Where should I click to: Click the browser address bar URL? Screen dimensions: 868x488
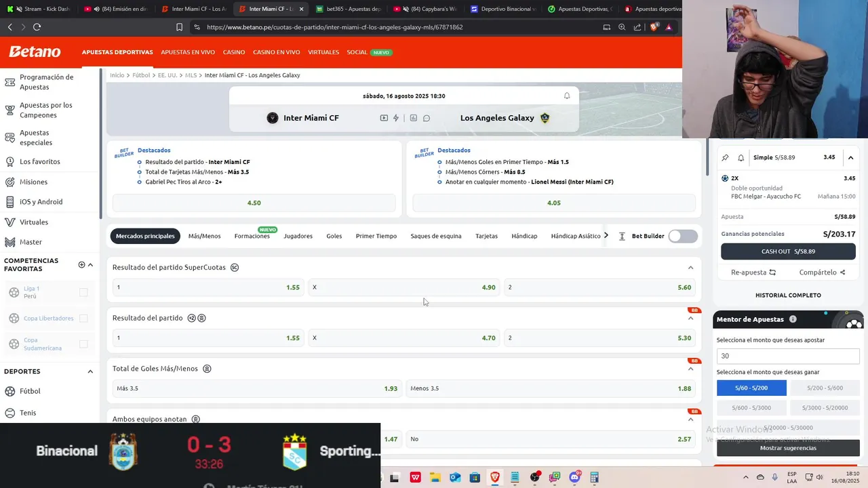(335, 27)
